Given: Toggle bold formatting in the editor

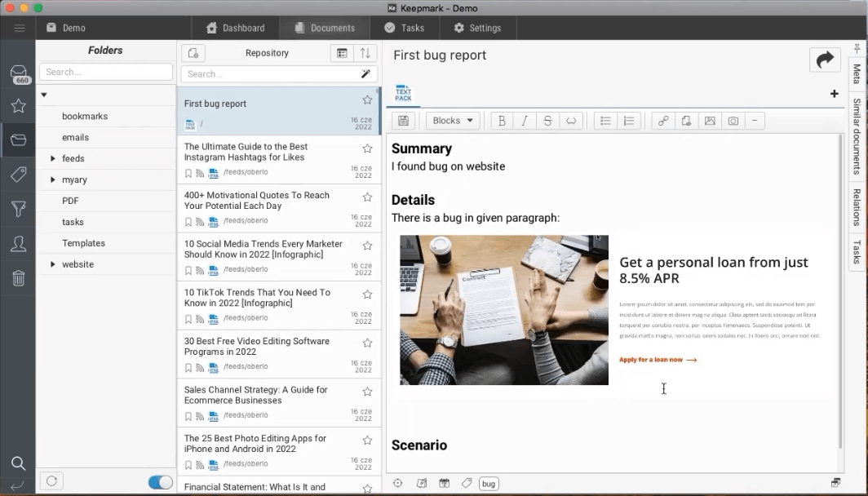Looking at the screenshot, I should 502,121.
